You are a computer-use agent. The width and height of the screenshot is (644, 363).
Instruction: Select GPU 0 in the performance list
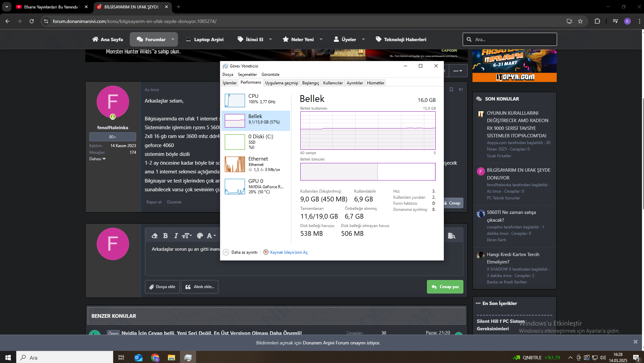tap(255, 186)
